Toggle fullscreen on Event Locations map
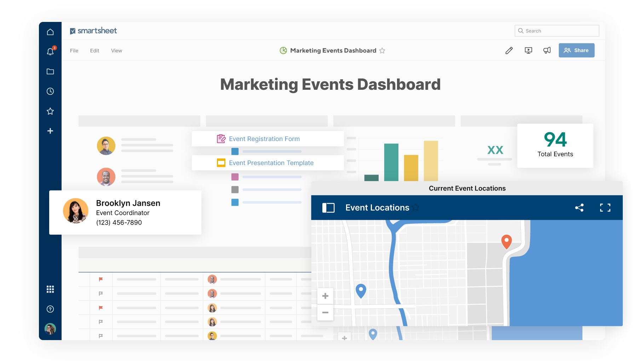This screenshot has height=362, width=644. coord(605,208)
